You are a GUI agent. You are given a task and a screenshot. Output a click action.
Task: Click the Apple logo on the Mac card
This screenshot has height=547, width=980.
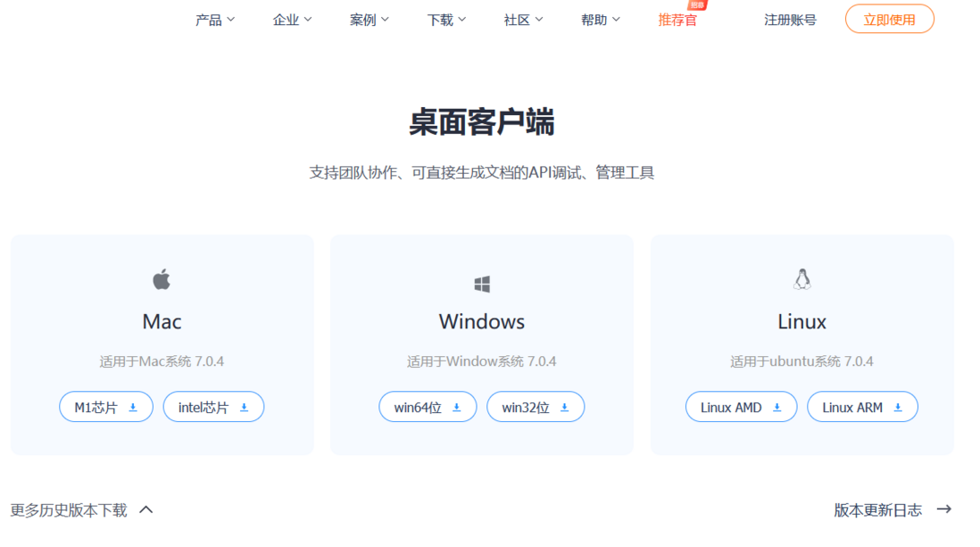[x=161, y=280]
